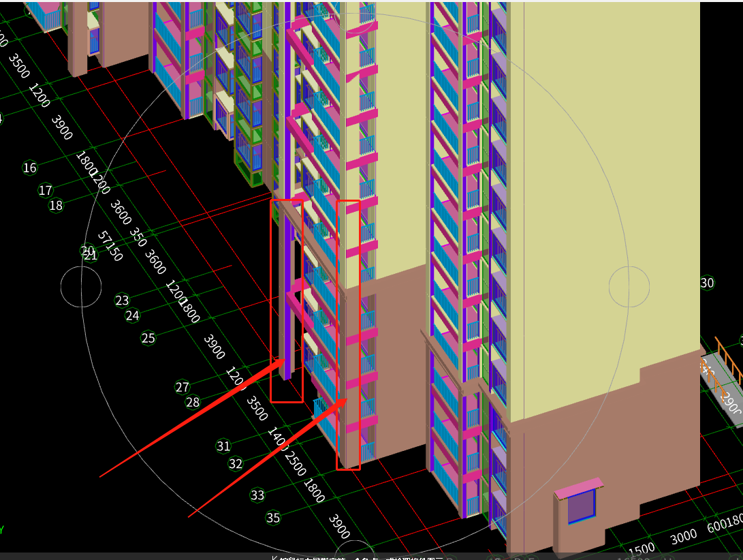Select axis bubble number 17
Viewport: 743px width, 560px height.
point(45,191)
